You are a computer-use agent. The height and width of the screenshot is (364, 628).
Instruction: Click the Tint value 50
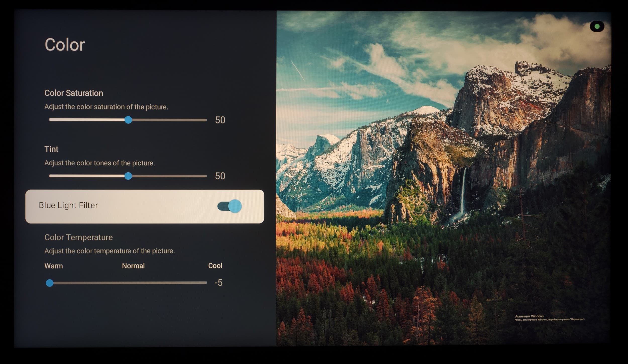pyautogui.click(x=220, y=176)
